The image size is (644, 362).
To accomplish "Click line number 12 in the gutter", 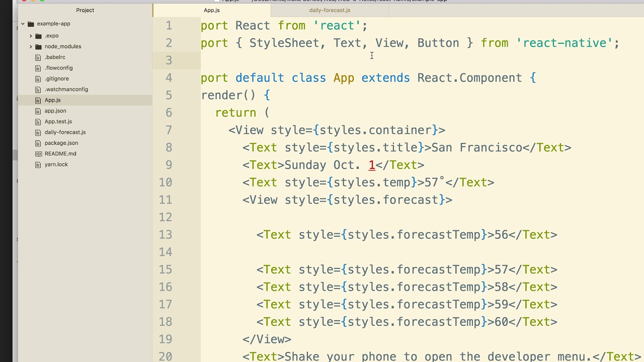I will [x=166, y=217].
